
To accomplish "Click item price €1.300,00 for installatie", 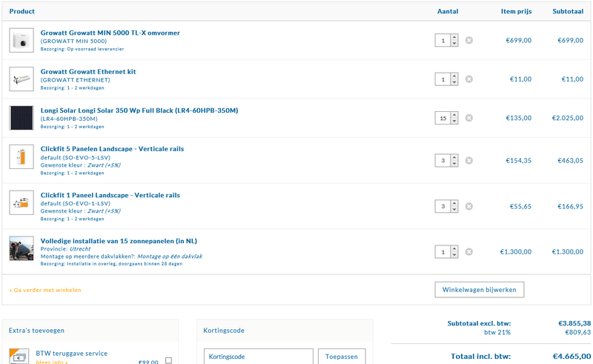I will tap(515, 251).
